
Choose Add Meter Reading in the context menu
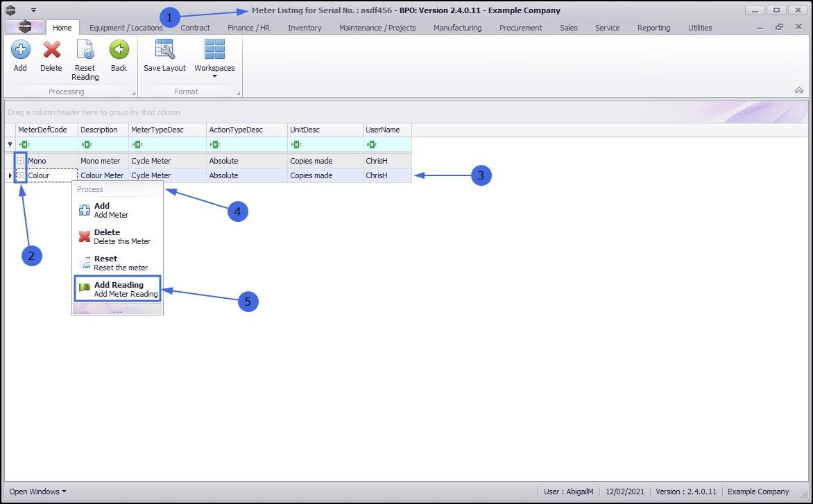[x=118, y=289]
